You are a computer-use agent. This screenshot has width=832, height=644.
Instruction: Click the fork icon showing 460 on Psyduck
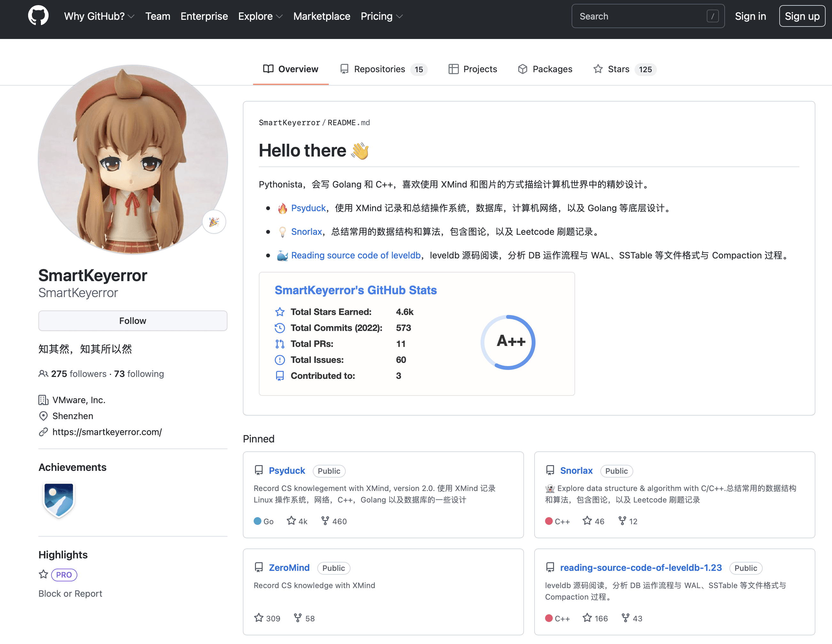325,521
